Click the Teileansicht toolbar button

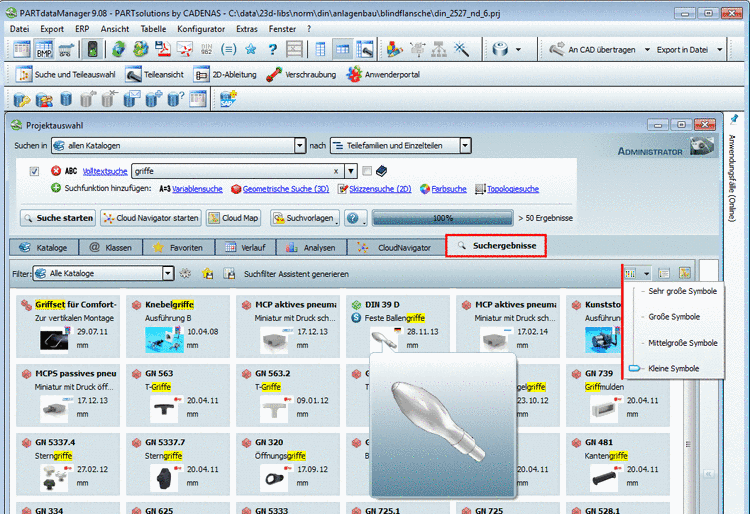155,75
